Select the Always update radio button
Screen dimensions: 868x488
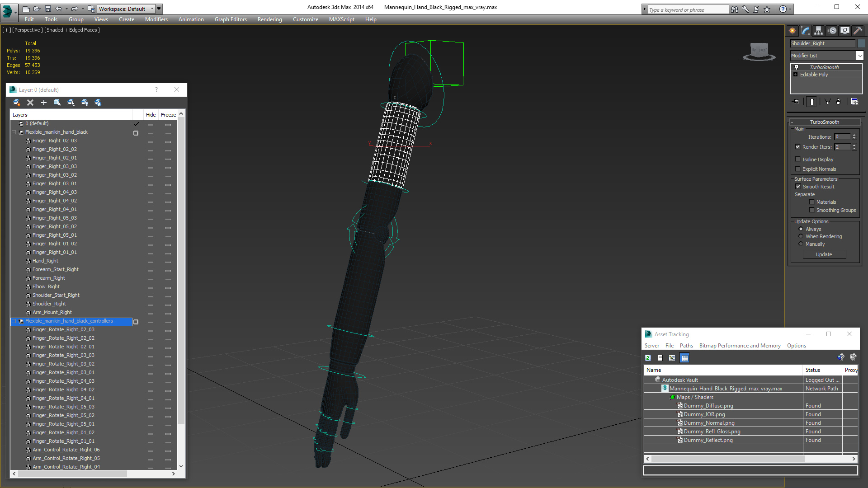coord(801,229)
